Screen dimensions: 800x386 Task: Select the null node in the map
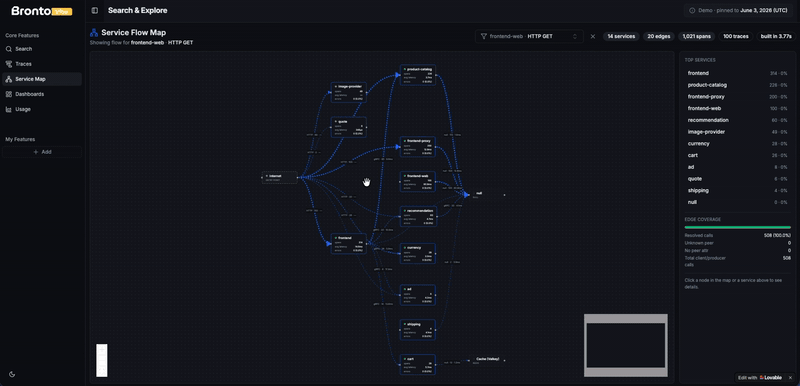click(x=487, y=195)
